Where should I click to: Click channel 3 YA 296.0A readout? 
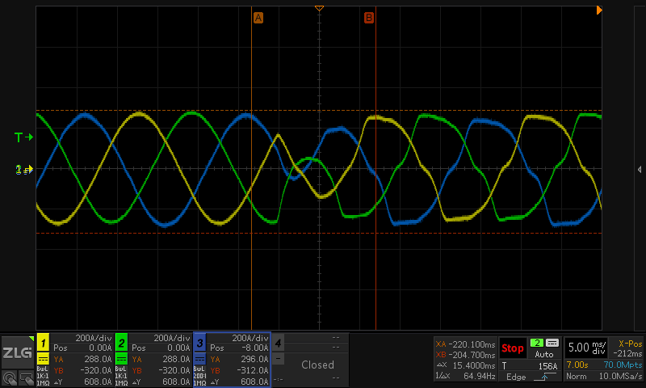point(239,359)
